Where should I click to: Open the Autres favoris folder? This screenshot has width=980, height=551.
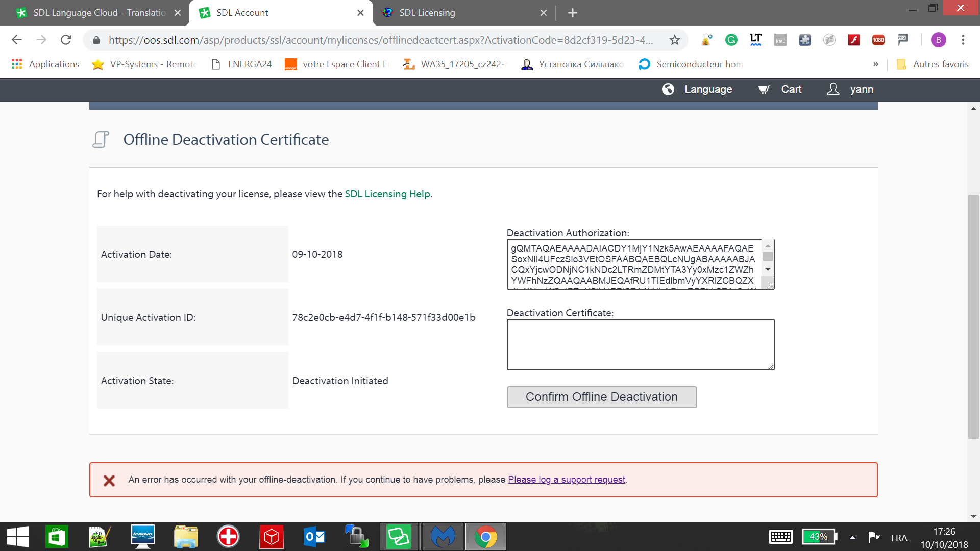point(933,64)
